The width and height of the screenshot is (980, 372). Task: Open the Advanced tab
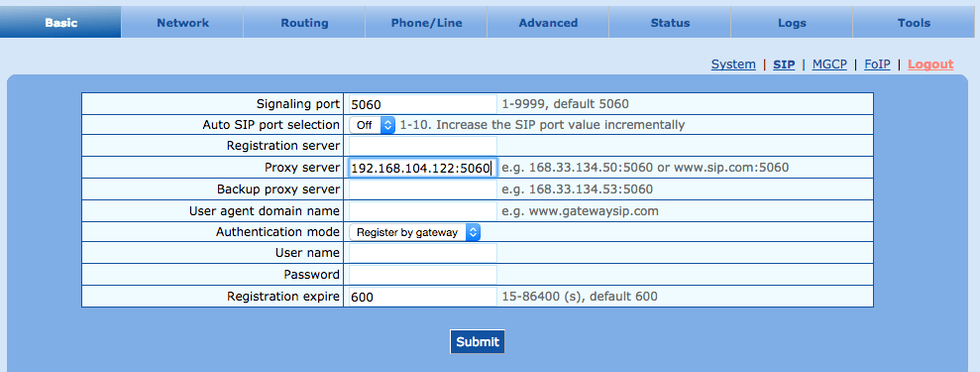(548, 23)
